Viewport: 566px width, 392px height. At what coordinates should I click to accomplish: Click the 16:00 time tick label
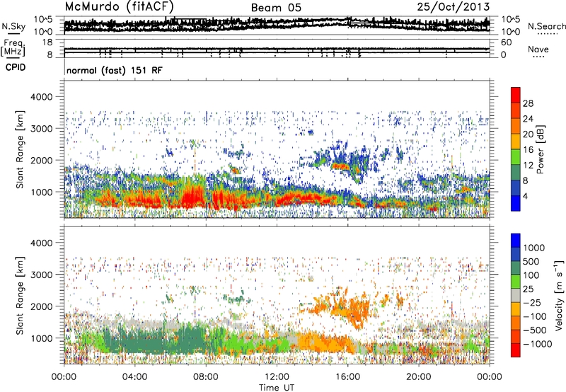(x=347, y=377)
